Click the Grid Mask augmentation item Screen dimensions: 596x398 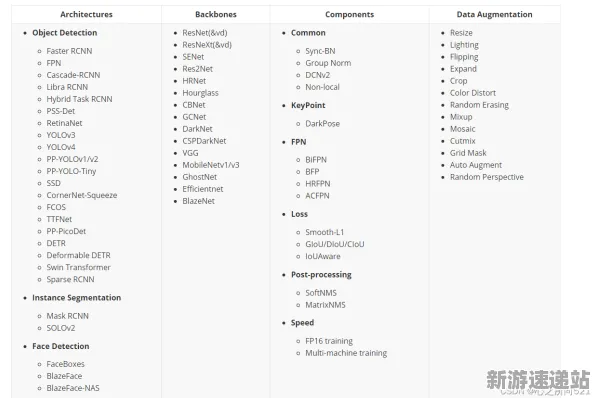[468, 153]
